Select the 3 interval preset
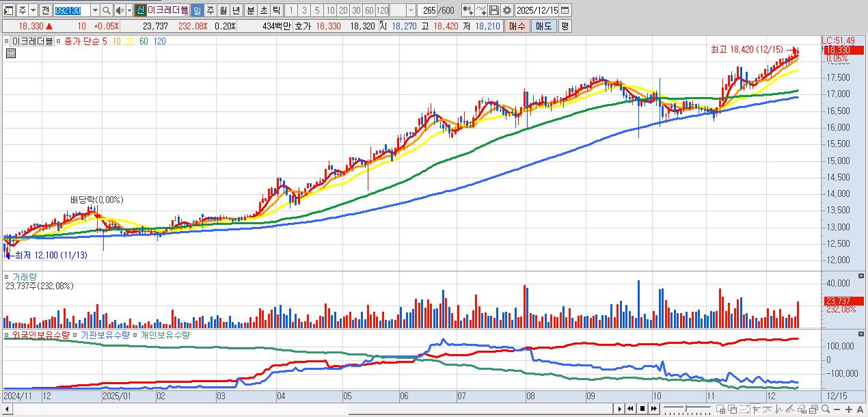Viewport: 868px width, 417px height. coord(304,10)
